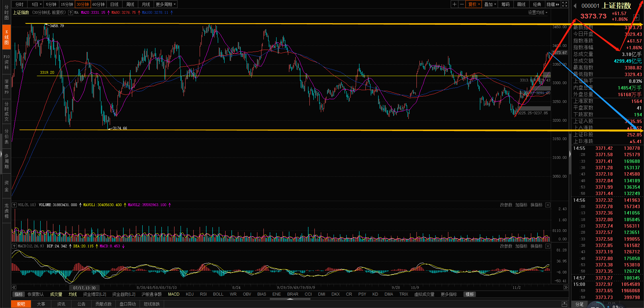The image size is (644, 308).
Task: Open 5日 period dropdown
Action: pyautogui.click(x=37, y=4)
